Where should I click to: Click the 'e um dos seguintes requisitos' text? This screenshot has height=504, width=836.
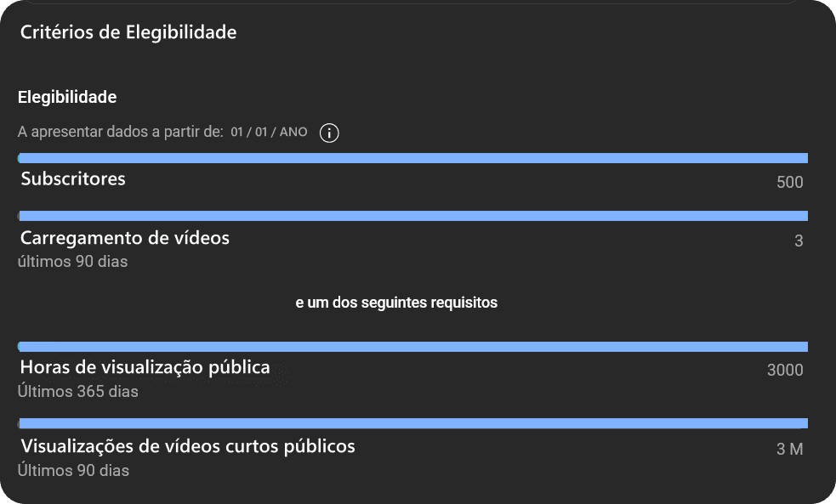396,303
